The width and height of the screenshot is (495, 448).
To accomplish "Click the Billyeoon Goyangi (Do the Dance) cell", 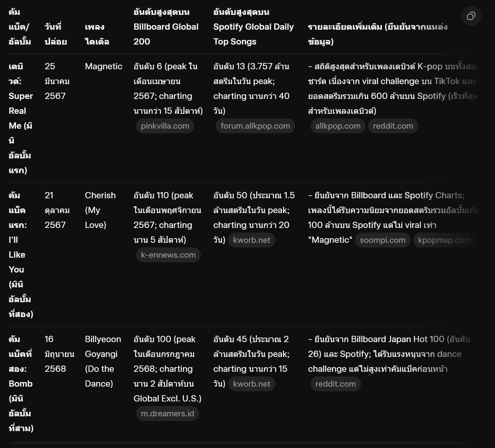I will (x=103, y=361).
